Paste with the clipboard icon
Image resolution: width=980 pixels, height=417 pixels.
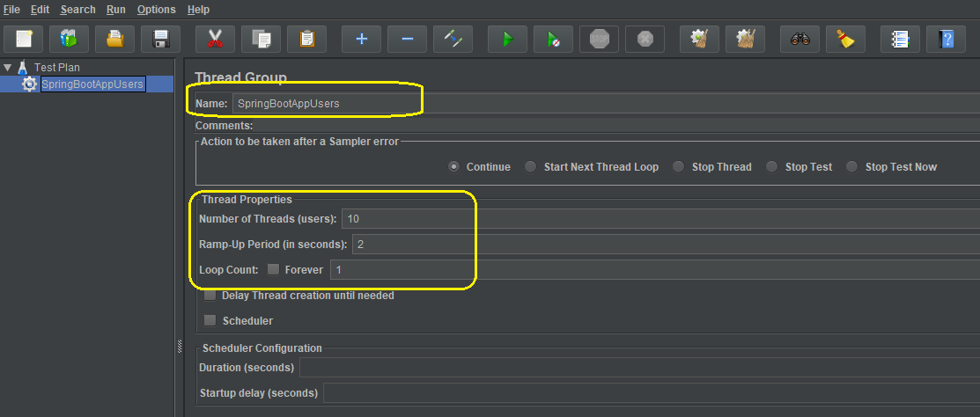point(306,40)
